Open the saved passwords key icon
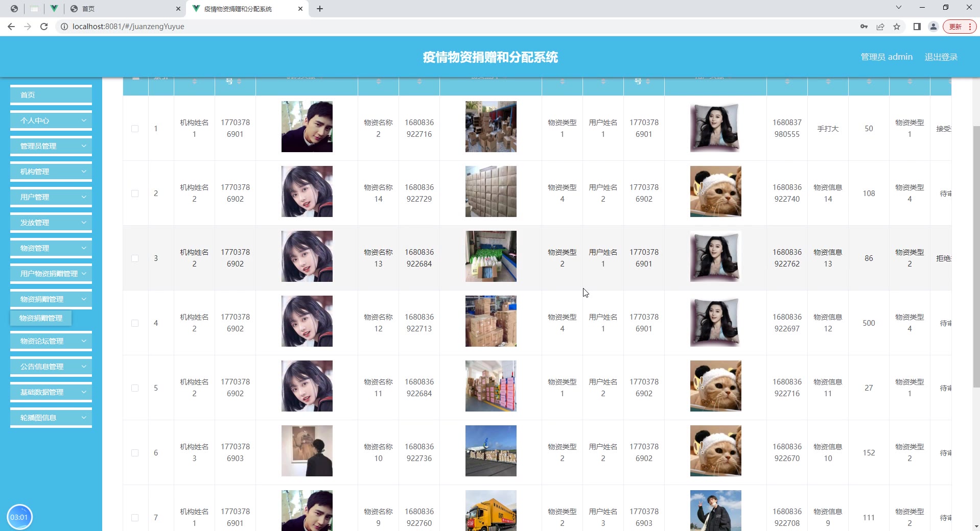 [864, 27]
